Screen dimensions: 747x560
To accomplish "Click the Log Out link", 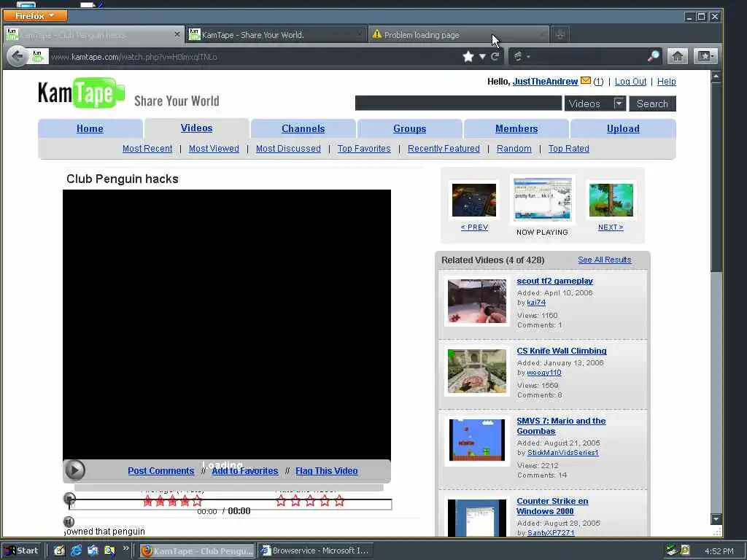I will (x=630, y=82).
